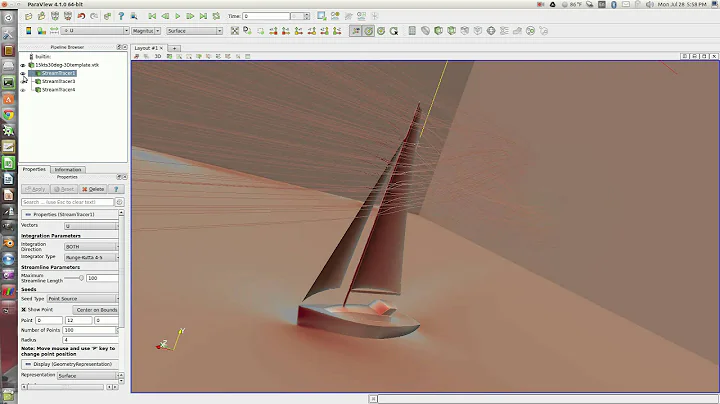Viewport: 720px width, 404px height.
Task: Click the Undo arrow icon
Action: [x=81, y=16]
